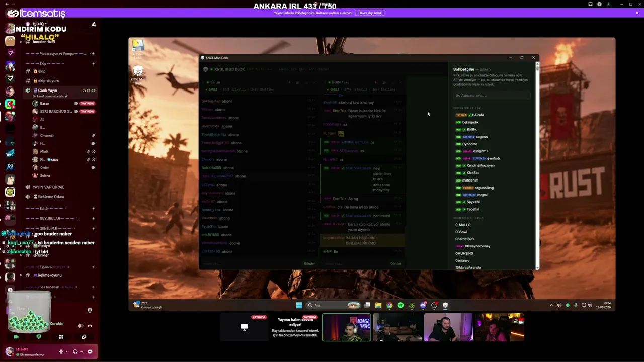Watch Baran's stream via the YAYINDA badge

click(x=88, y=104)
